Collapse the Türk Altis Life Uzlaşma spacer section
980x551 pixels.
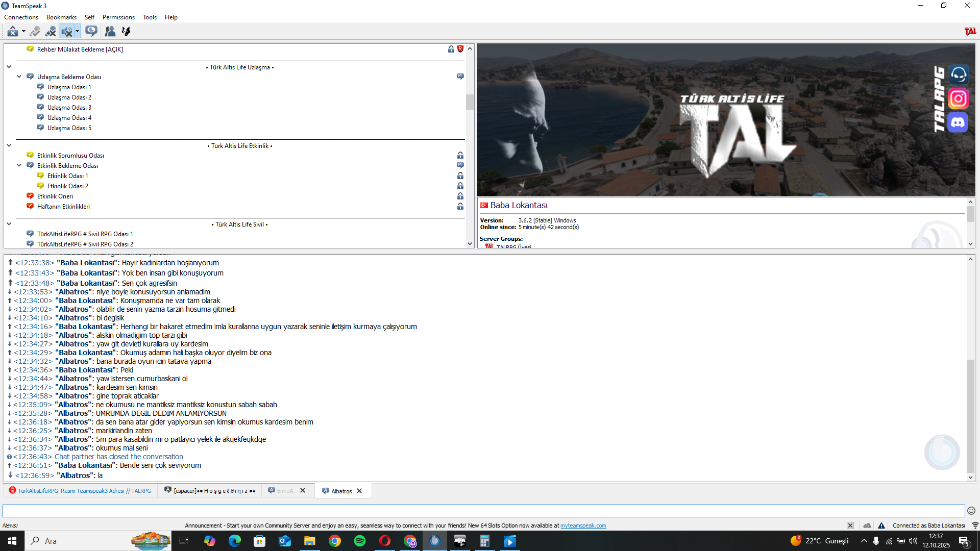[x=9, y=67]
